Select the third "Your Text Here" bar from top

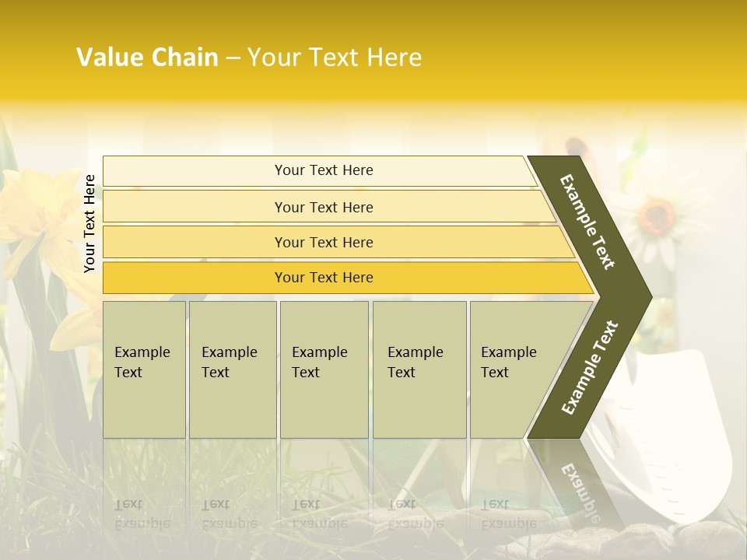[323, 242]
